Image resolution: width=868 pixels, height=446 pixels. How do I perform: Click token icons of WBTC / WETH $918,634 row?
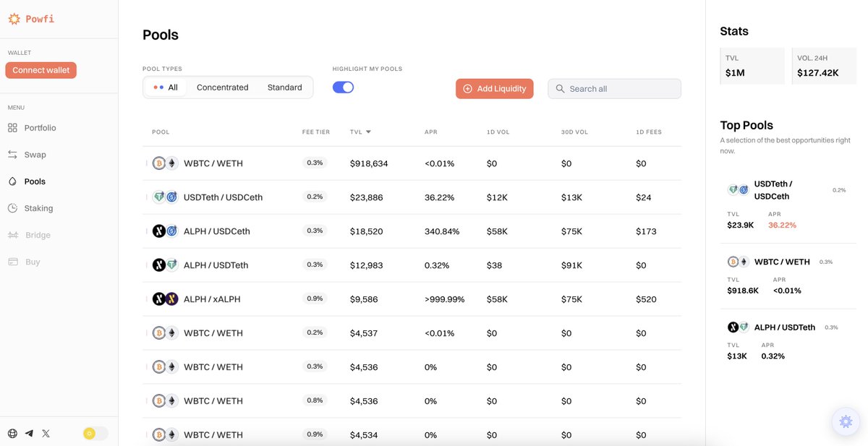[x=165, y=163]
